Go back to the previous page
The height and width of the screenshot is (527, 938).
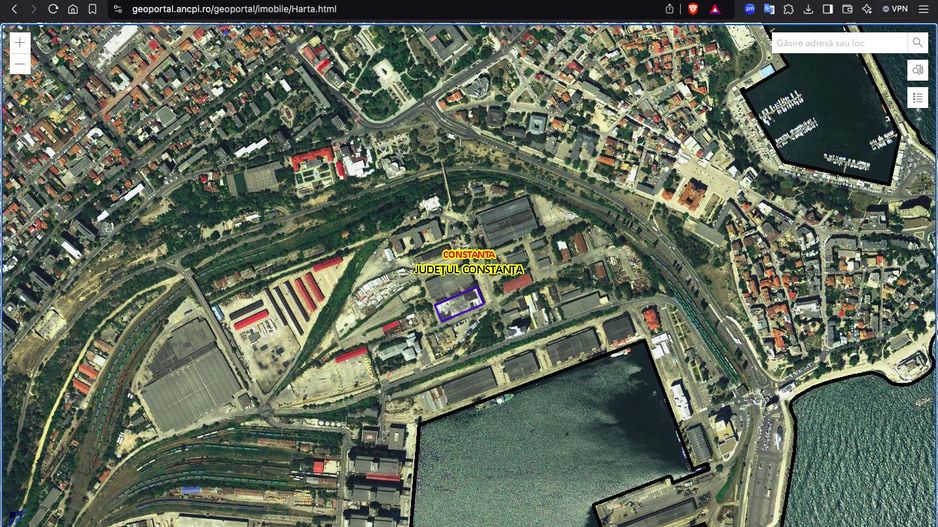coord(14,9)
